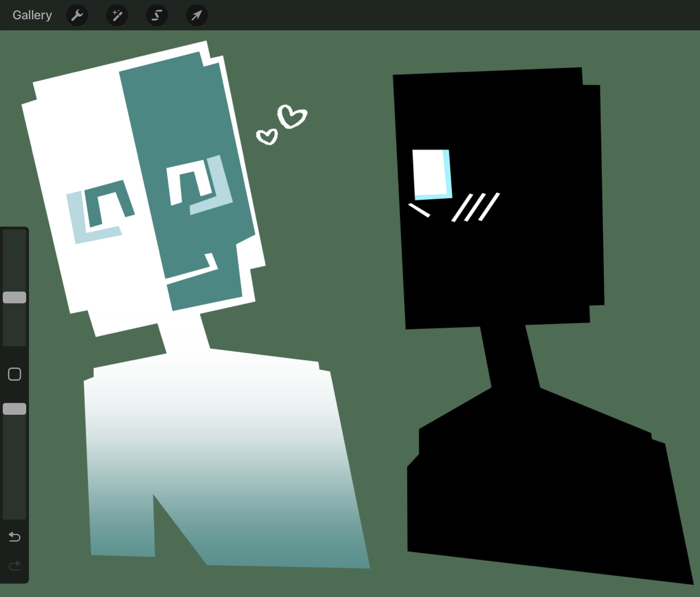This screenshot has height=597, width=700.
Task: Activate the Transform arrow tool
Action: (197, 15)
